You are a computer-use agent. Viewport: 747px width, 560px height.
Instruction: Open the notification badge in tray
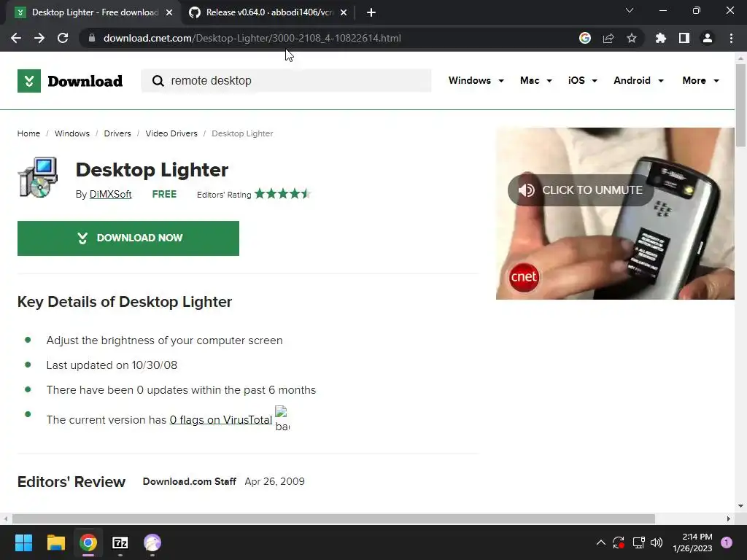coord(727,542)
